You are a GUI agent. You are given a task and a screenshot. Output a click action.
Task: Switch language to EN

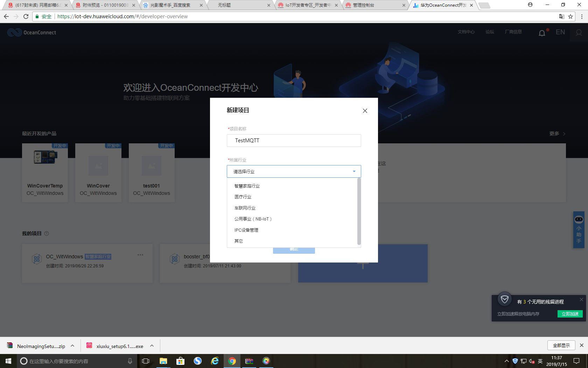point(560,32)
